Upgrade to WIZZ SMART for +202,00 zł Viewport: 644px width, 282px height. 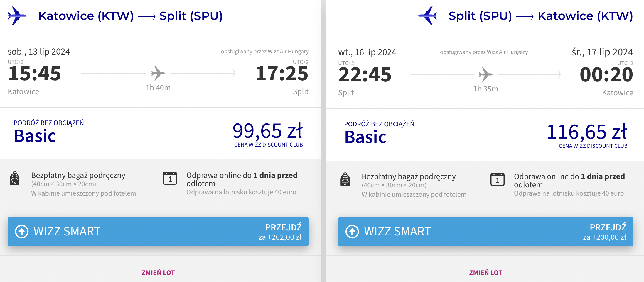[x=158, y=232]
